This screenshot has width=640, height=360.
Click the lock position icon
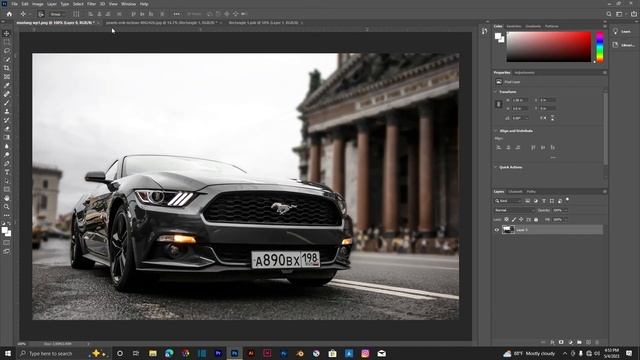(521, 220)
